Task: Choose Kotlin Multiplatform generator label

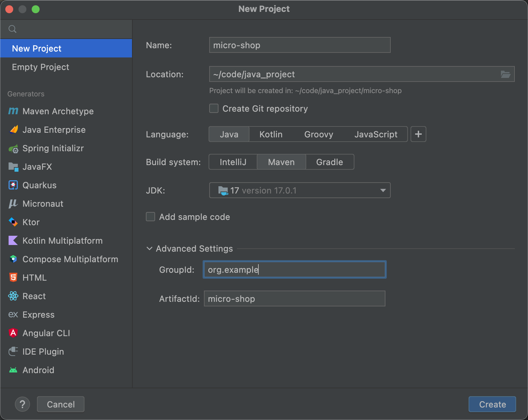Action: [x=63, y=241]
